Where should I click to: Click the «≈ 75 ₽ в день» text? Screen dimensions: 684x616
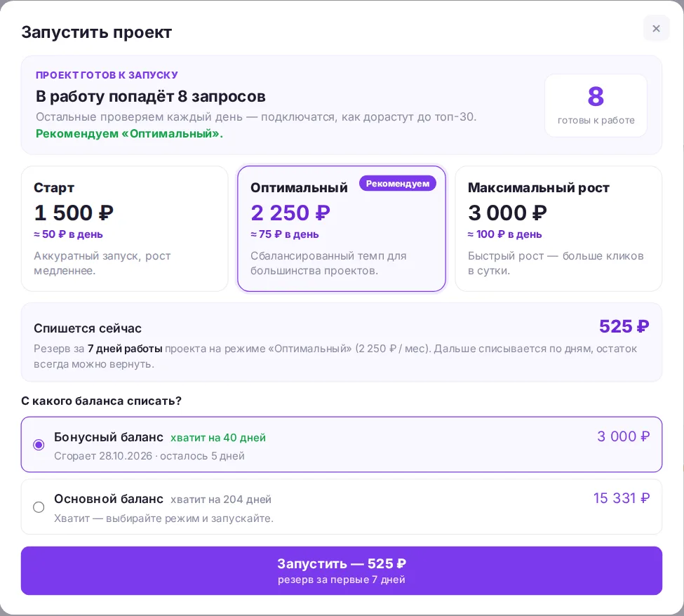point(284,234)
